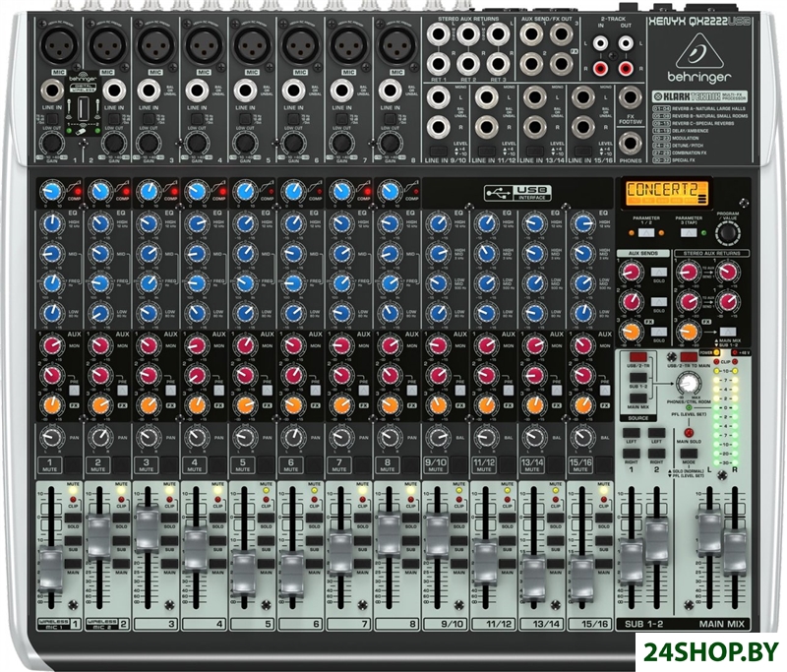The image size is (787, 672).
Task: Push the PARAMETER 1/2 button
Action: [645, 233]
